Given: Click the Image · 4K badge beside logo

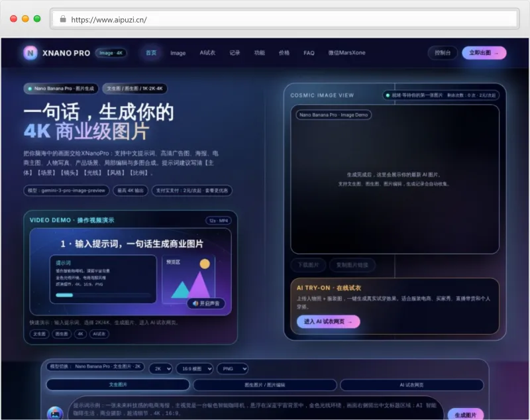Looking at the screenshot, I should tap(111, 53).
